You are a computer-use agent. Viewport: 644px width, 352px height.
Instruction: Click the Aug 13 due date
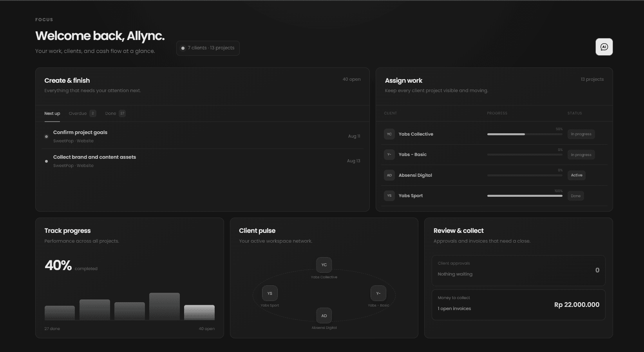pos(353,161)
